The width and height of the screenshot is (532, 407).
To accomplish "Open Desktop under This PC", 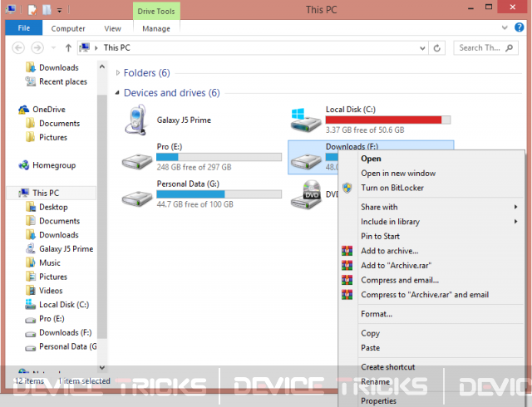I will point(53,207).
